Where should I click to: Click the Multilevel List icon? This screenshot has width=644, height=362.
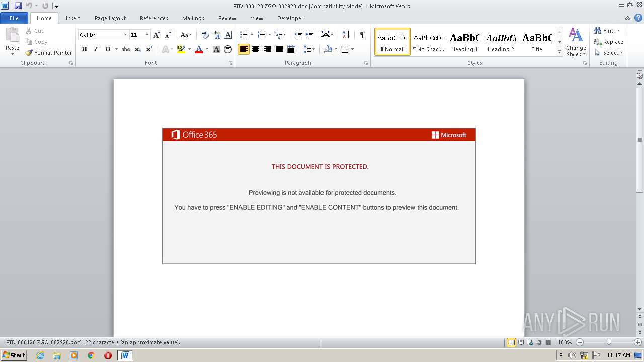coord(278,35)
